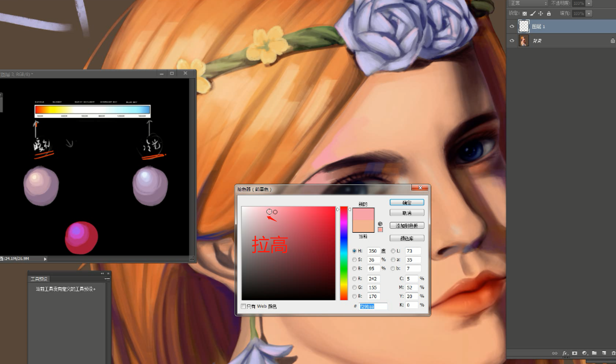The width and height of the screenshot is (616, 364).
Task: Click lock image pixels brush icon
Action: tap(533, 13)
